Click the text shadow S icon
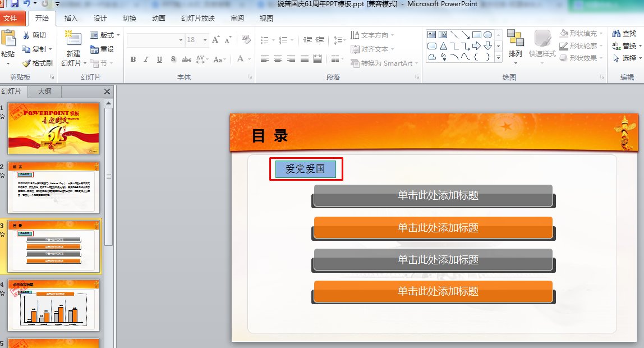 coord(173,58)
